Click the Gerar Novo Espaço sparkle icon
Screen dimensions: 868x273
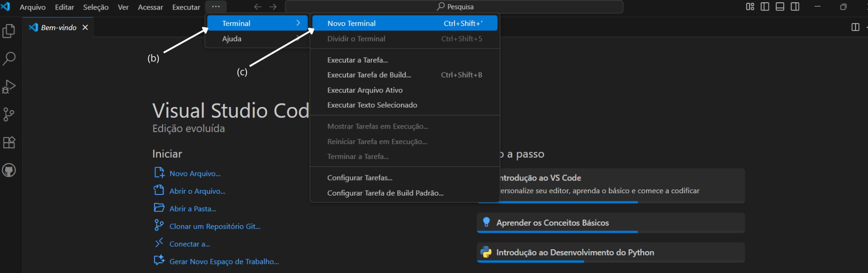point(159,260)
